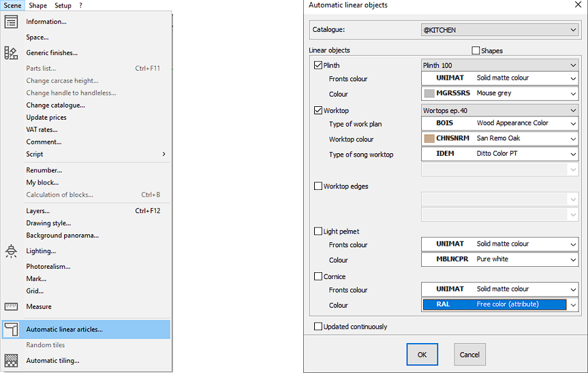
Task: Toggle the Shapes checkbox
Action: click(x=476, y=50)
